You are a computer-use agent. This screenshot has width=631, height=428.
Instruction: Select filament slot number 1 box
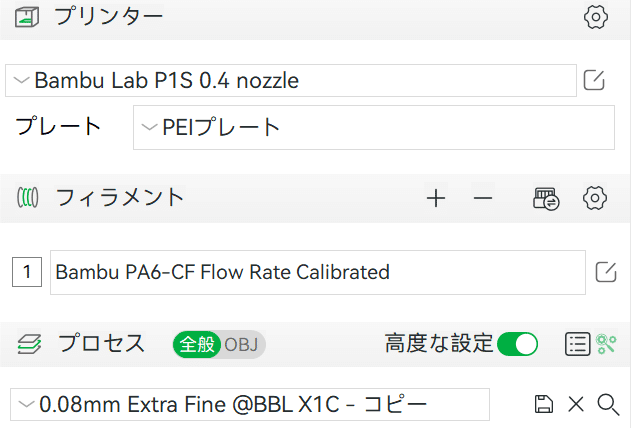click(27, 272)
